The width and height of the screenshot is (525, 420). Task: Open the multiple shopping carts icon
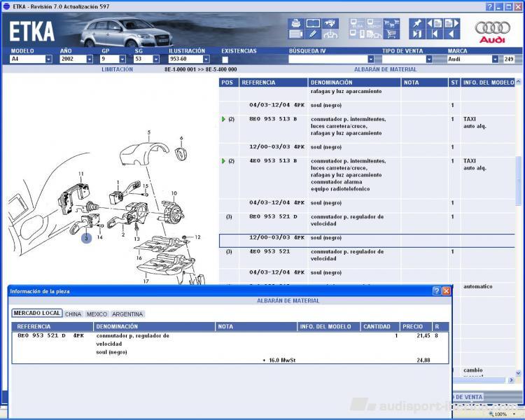(391, 23)
